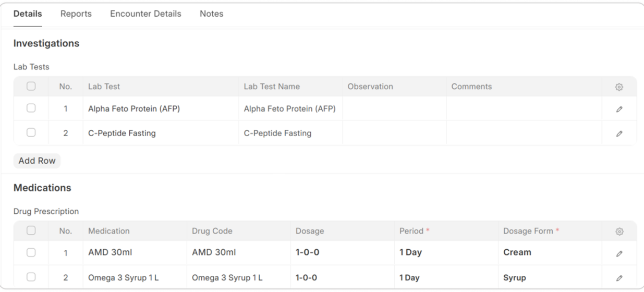Click the Comments cell for C-Peptide Fasting
The width and height of the screenshot is (644, 292).
coord(523,133)
